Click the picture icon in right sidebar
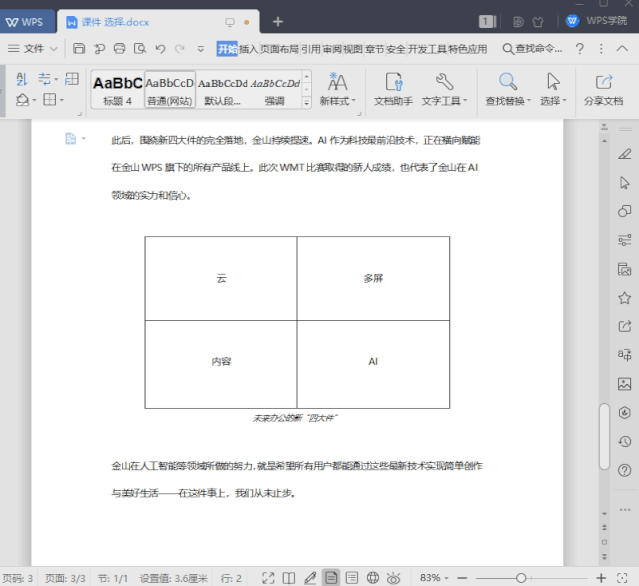 [x=624, y=384]
